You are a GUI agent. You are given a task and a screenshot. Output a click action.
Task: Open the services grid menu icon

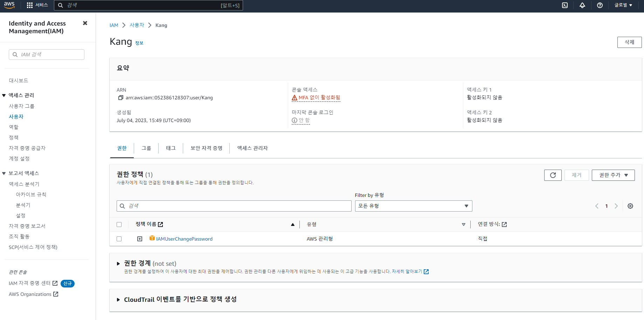[30, 5]
